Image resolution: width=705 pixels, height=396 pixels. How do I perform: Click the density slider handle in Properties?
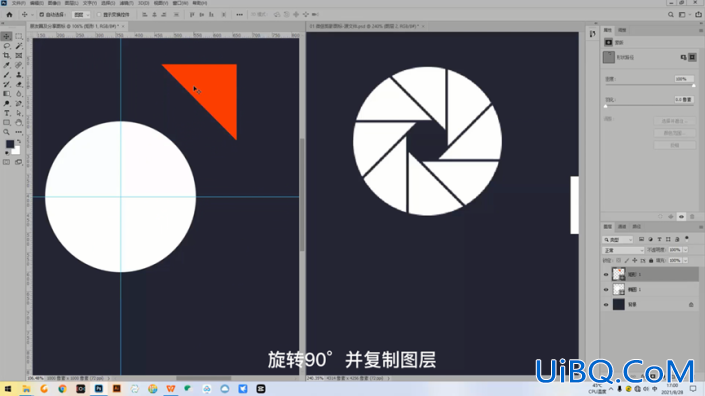pos(693,85)
